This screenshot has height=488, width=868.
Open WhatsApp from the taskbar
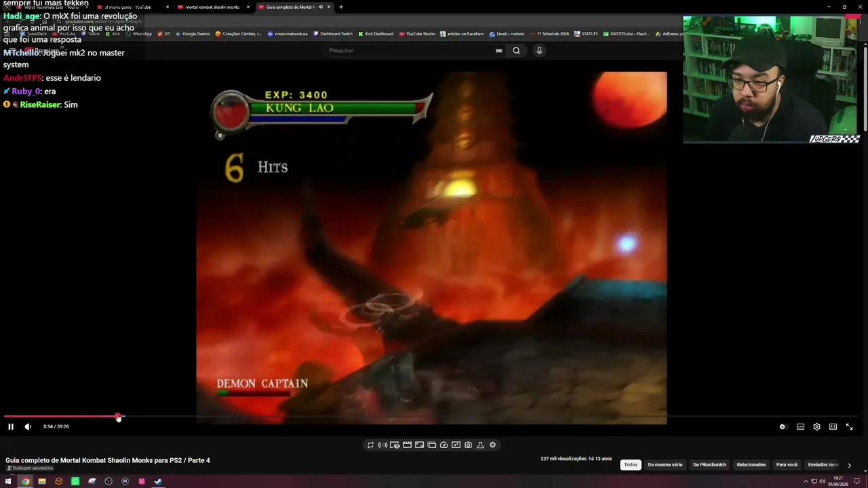[x=75, y=481]
